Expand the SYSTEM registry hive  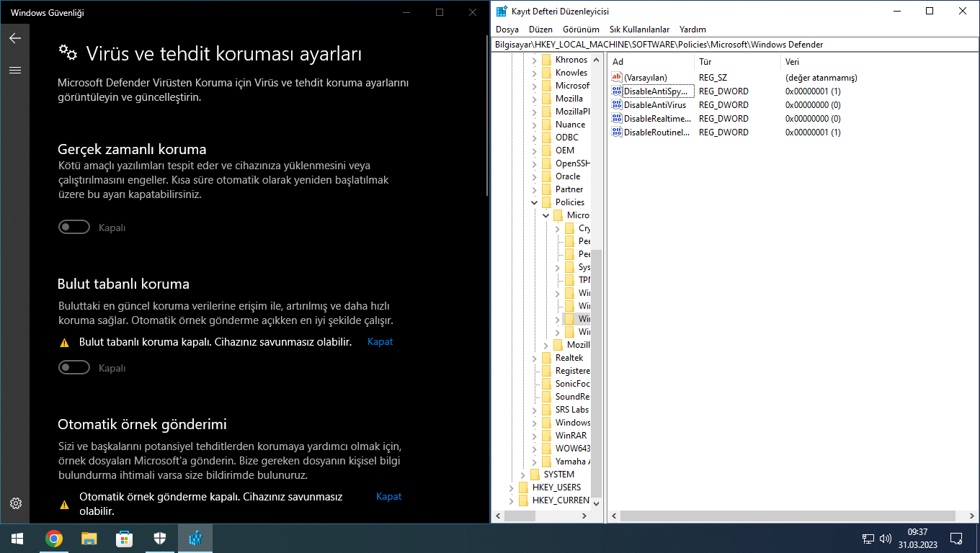(522, 475)
